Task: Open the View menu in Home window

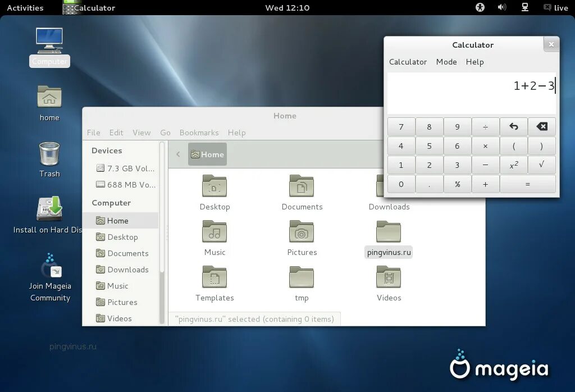Action: pos(142,133)
